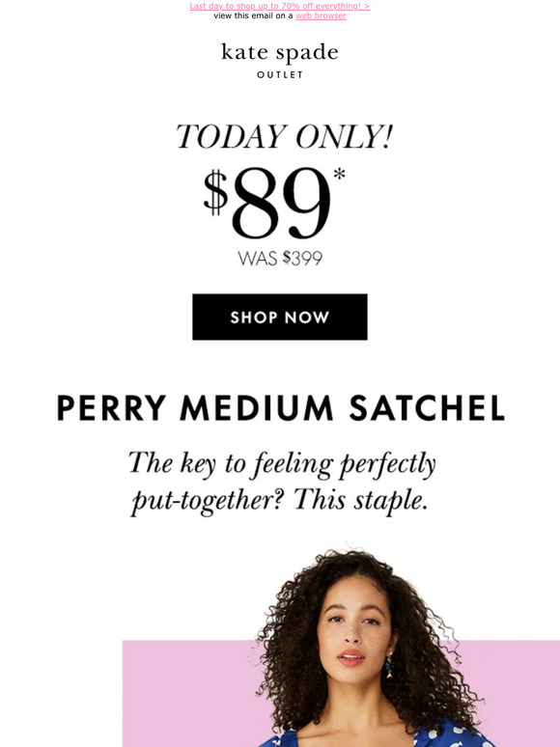Viewport: 560px width, 747px height.
Task: Open the PERRY MEDIUM SATCHEL heading
Action: pyautogui.click(x=280, y=408)
